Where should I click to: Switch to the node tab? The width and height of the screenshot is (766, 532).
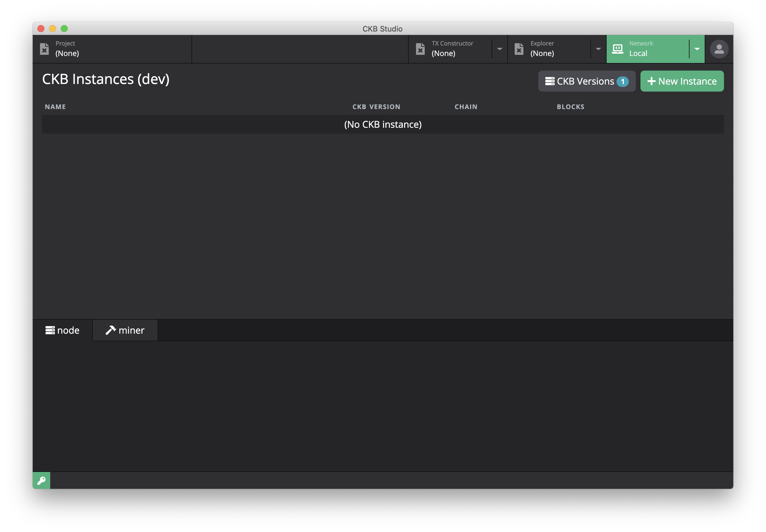[63, 330]
